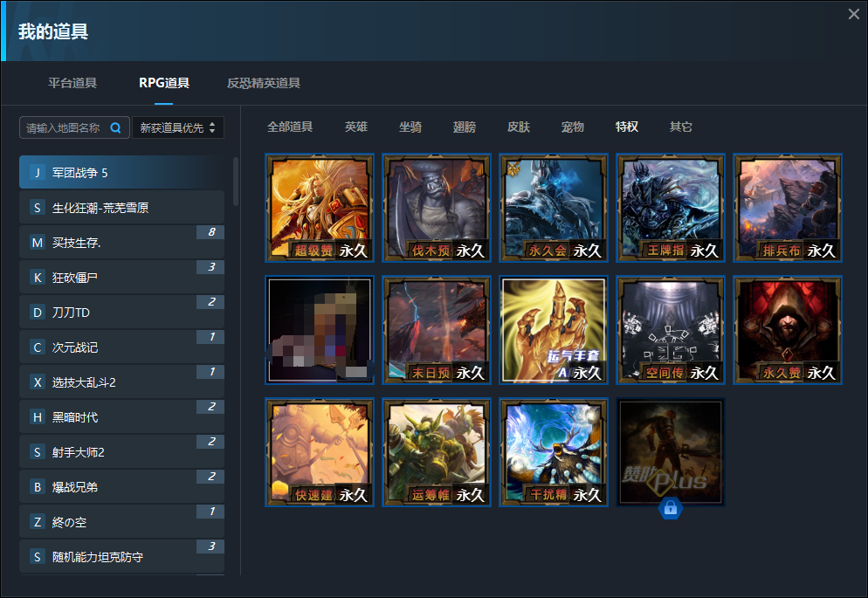Open the 新获道具优先 sort dropdown
Image resolution: width=868 pixels, height=598 pixels.
pyautogui.click(x=177, y=127)
